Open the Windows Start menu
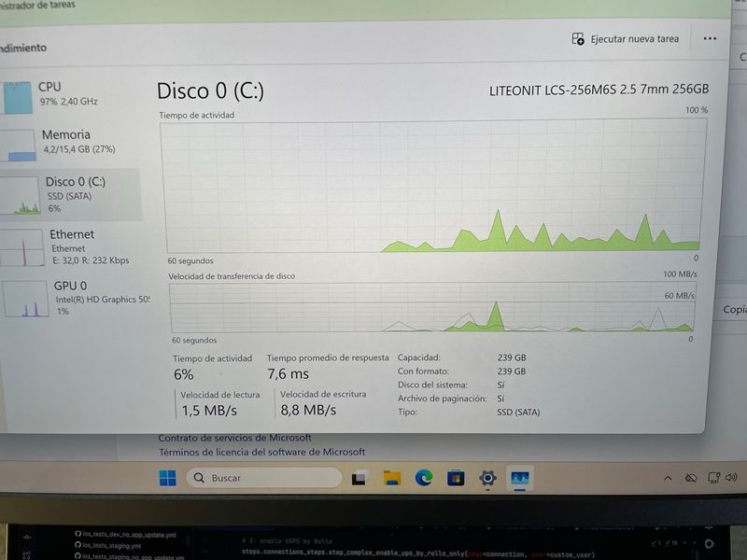The height and width of the screenshot is (560, 747). (167, 478)
